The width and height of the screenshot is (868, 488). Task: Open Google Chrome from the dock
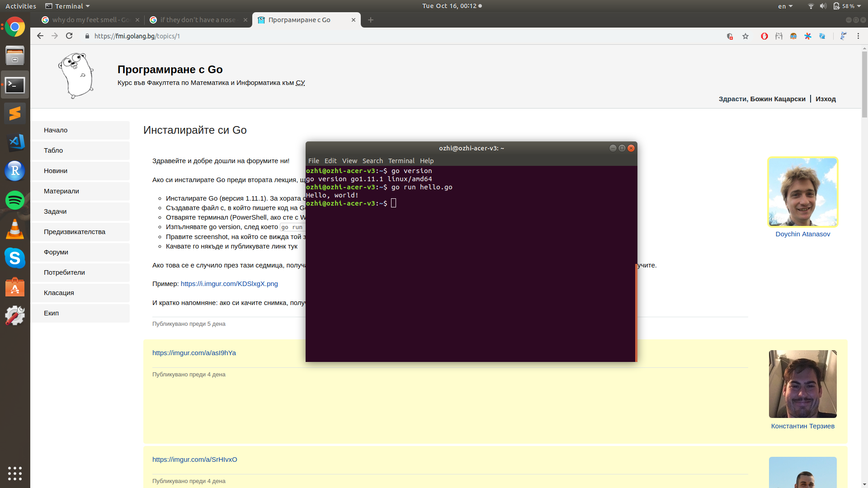[15, 27]
